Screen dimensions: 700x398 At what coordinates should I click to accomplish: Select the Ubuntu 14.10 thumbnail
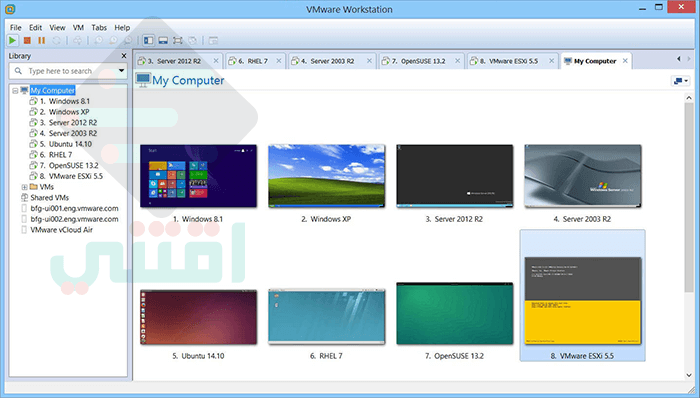[x=198, y=317]
